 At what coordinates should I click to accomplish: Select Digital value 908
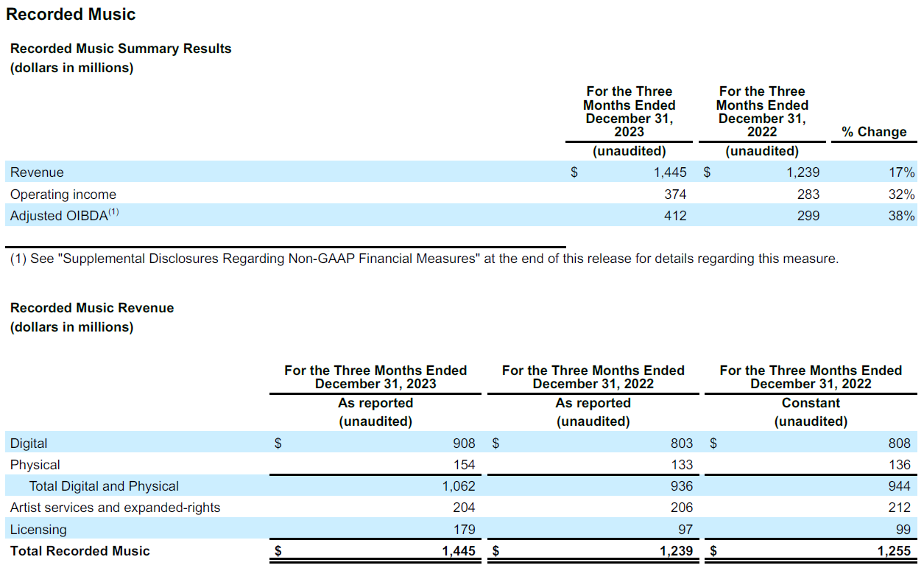pos(464,443)
